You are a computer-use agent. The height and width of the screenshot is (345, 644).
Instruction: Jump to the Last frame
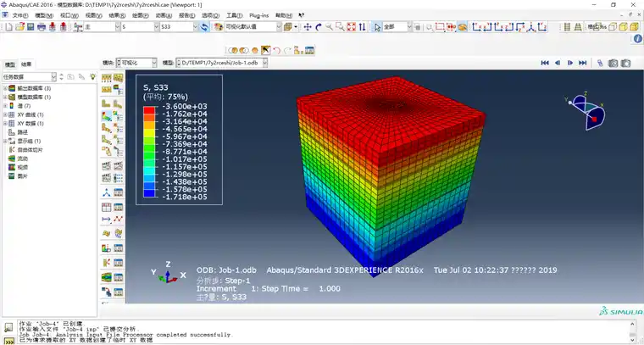pos(583,63)
